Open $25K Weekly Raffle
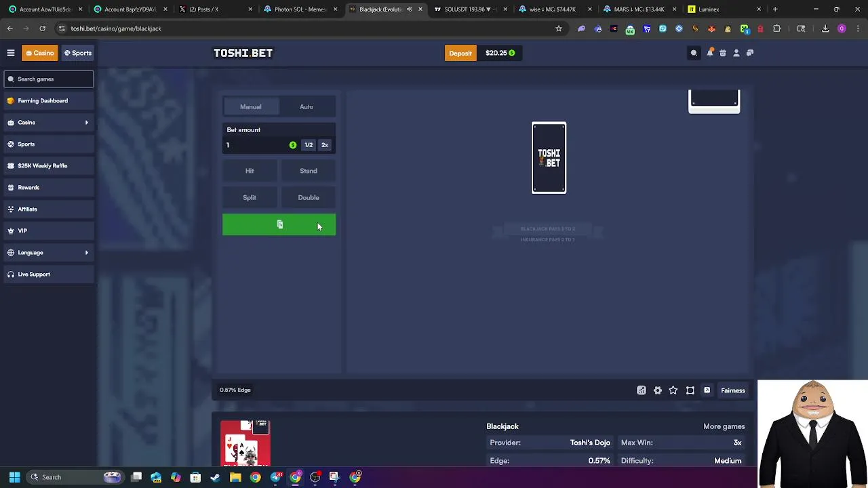The height and width of the screenshot is (488, 868). [x=47, y=166]
